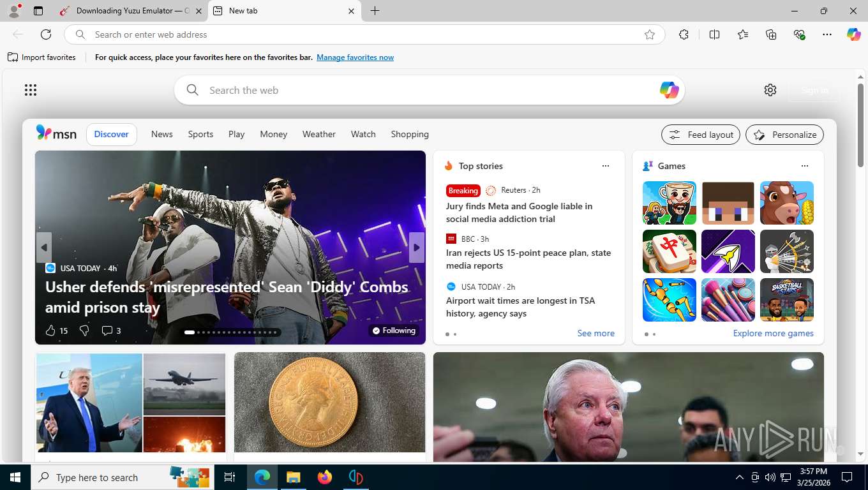Open the archery knight game tile
This screenshot has width=868, height=490.
[787, 251]
